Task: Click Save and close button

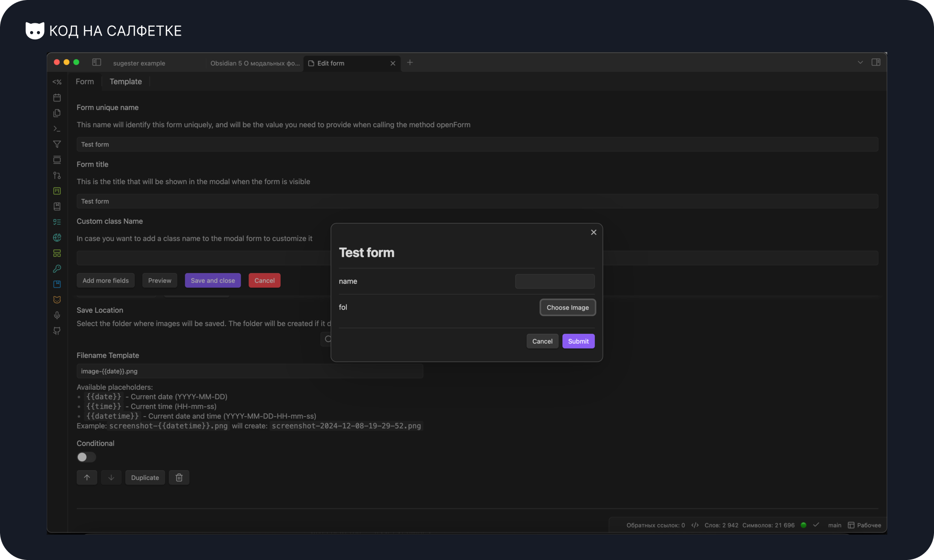Action: (213, 280)
